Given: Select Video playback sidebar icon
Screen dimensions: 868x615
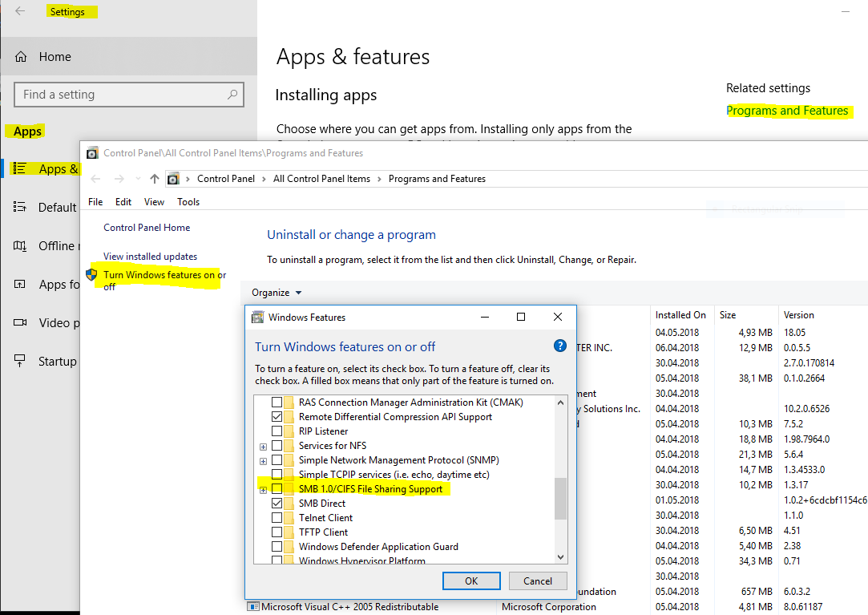Looking at the screenshot, I should pyautogui.click(x=19, y=322).
